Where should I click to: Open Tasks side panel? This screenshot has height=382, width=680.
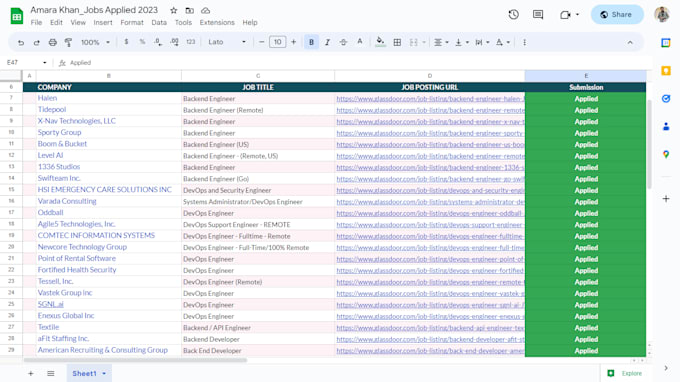click(x=666, y=99)
